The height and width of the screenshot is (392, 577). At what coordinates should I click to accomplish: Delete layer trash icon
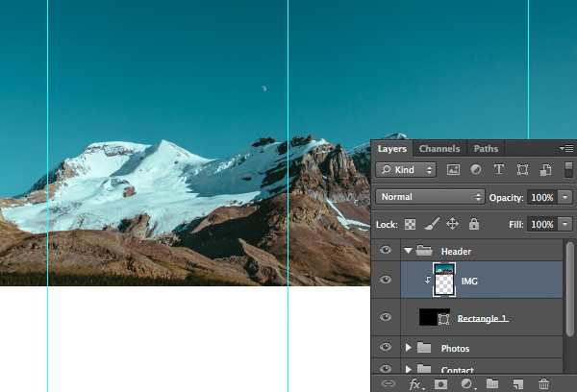point(543,384)
